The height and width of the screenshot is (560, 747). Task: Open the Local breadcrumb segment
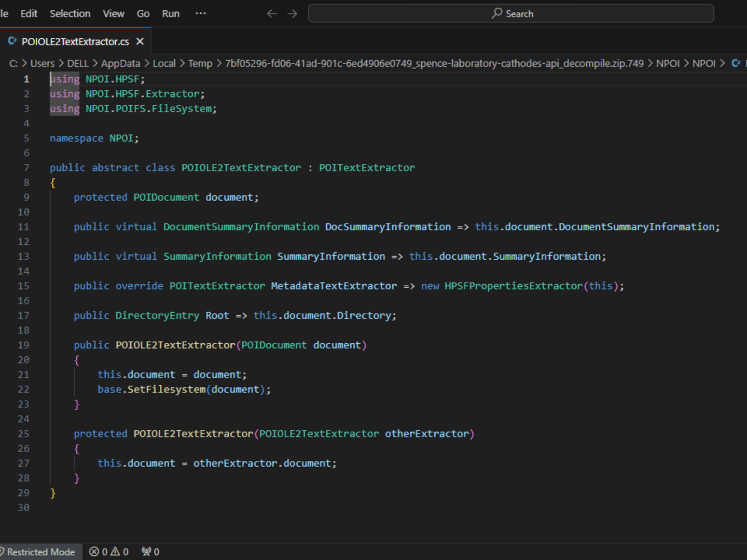tap(164, 63)
